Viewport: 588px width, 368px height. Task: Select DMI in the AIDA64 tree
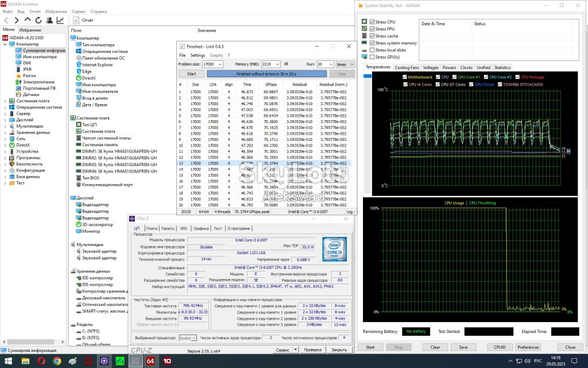coord(26,63)
